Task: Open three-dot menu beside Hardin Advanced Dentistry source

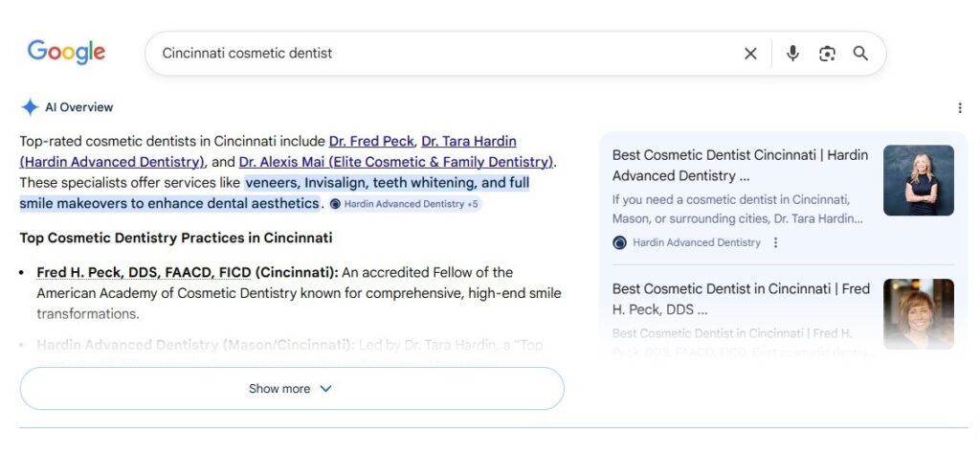Action: (x=775, y=242)
